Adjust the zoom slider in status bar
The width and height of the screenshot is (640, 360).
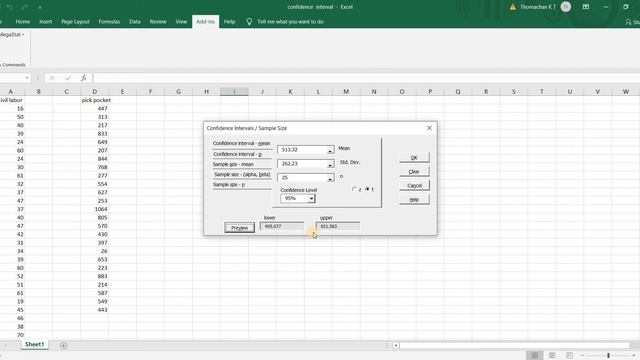[x=608, y=356]
